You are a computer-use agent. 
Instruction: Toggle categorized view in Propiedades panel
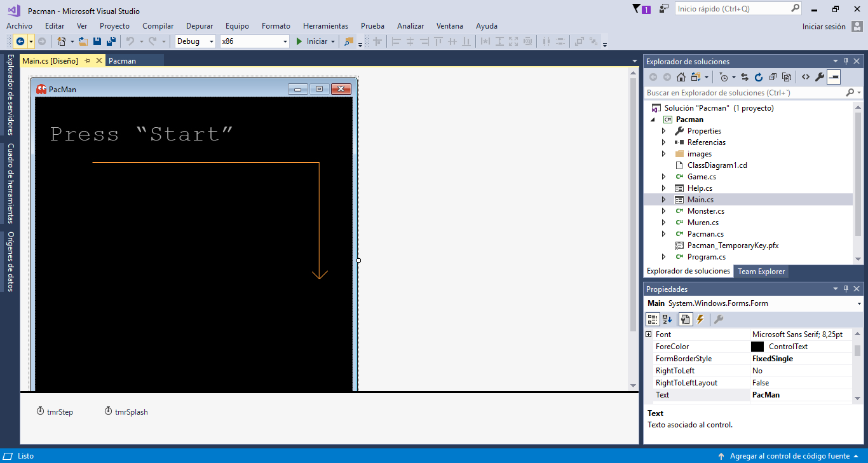[653, 319]
